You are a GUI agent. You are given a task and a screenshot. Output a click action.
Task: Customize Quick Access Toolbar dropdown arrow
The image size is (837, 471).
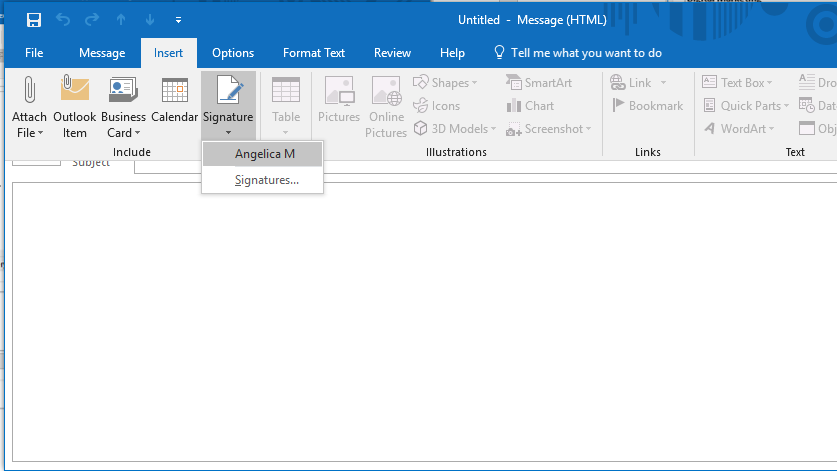coord(178,20)
